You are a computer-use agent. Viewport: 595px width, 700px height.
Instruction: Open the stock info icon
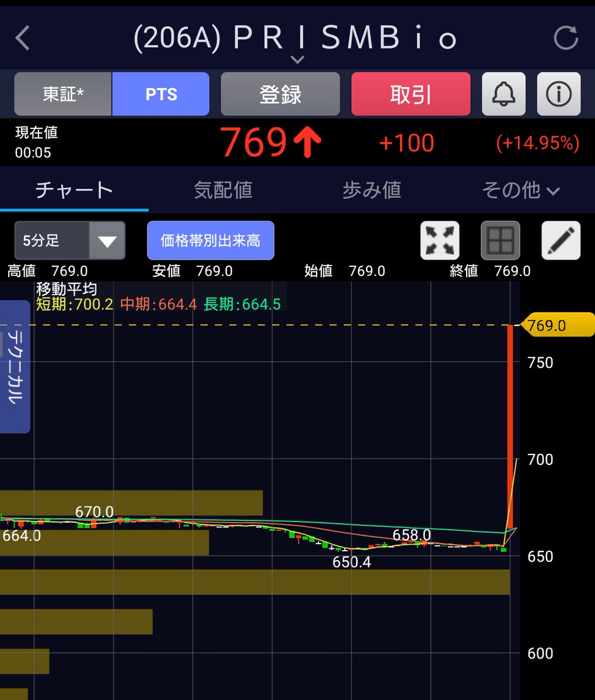558,94
